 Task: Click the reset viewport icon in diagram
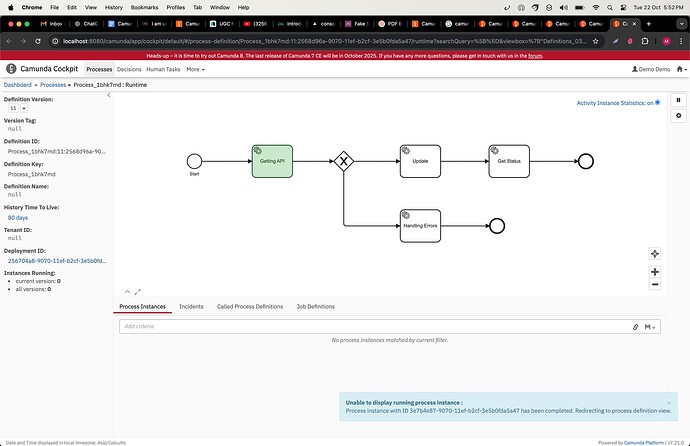[x=655, y=254]
